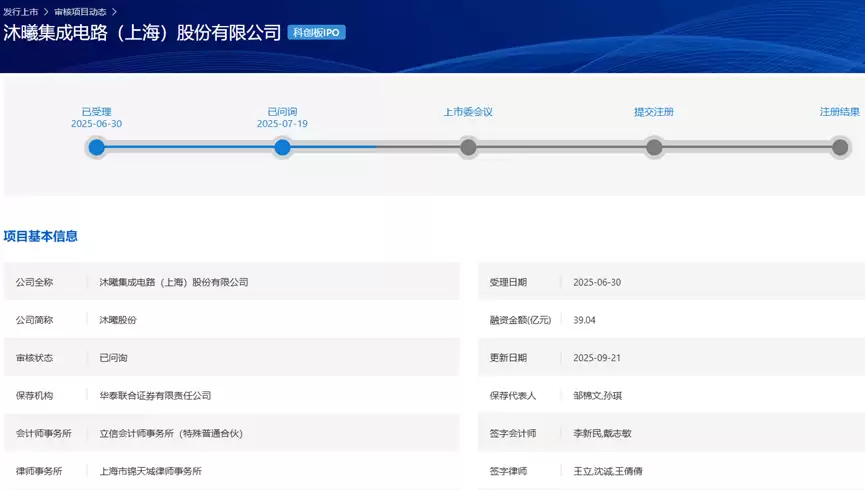Image resolution: width=865 pixels, height=490 pixels.
Task: Select the 提交注册 stage circle
Action: pyautogui.click(x=654, y=148)
